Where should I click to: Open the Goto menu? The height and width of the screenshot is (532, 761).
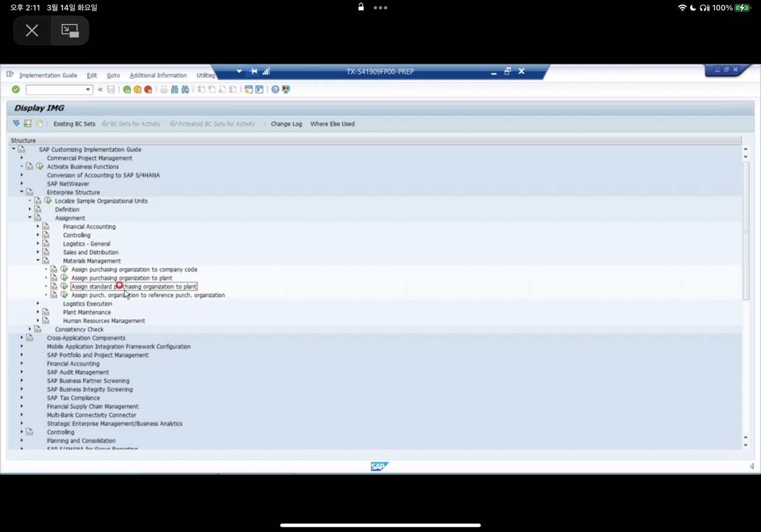pos(113,75)
